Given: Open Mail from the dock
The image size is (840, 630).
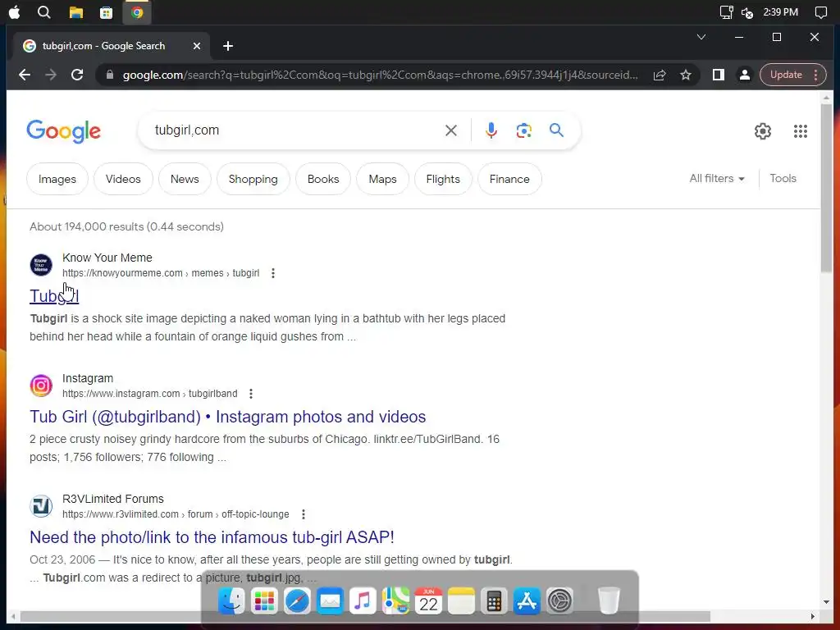Looking at the screenshot, I should click(330, 600).
